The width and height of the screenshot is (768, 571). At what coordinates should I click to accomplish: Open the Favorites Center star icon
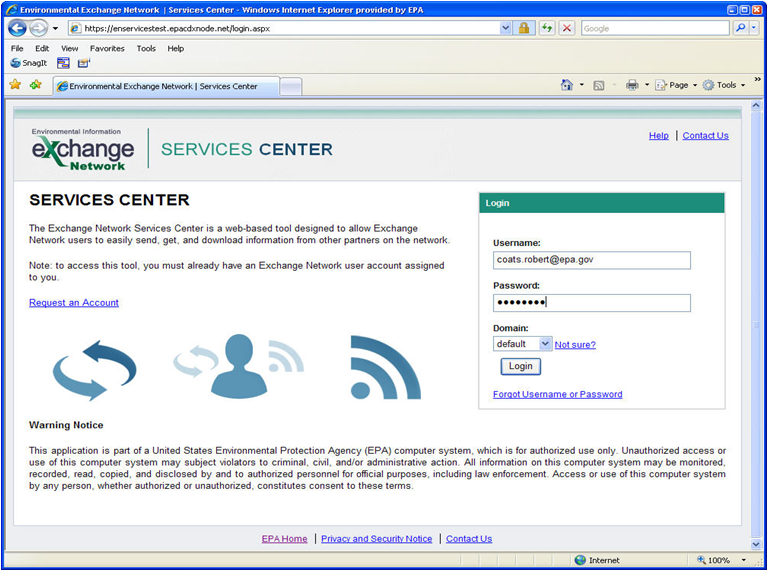point(15,85)
